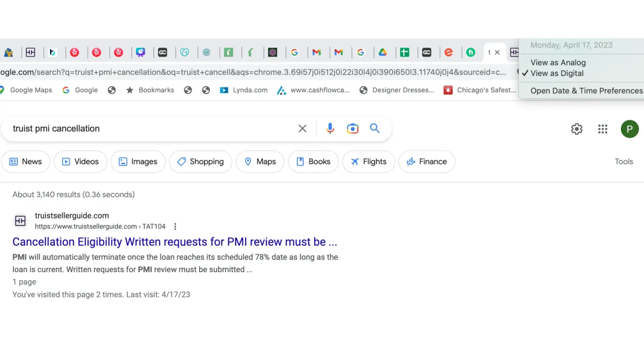This screenshot has height=362, width=644.
Task: Open the Cancellation Eligibility result link
Action: click(175, 242)
